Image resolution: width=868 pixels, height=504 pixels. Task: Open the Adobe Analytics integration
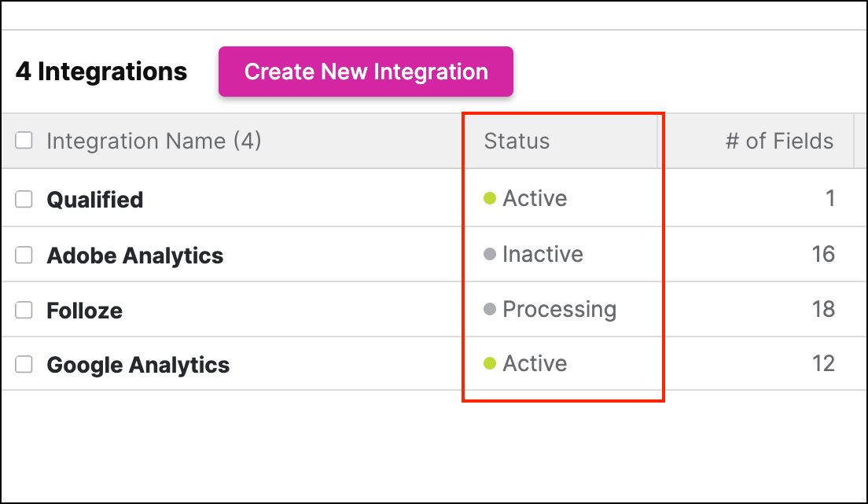(135, 256)
